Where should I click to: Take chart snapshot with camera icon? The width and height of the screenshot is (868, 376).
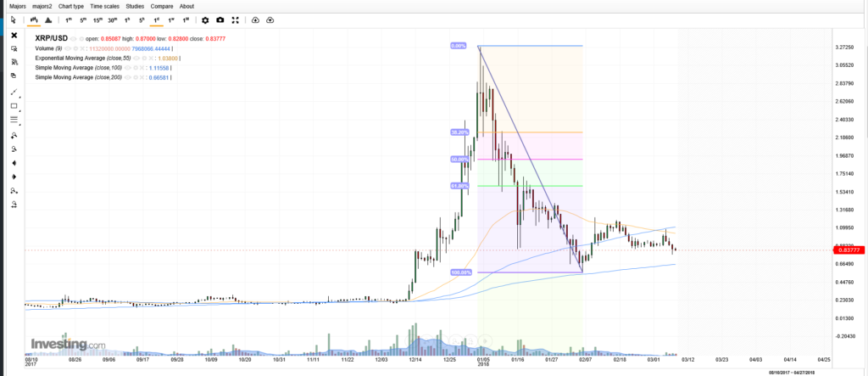click(220, 20)
